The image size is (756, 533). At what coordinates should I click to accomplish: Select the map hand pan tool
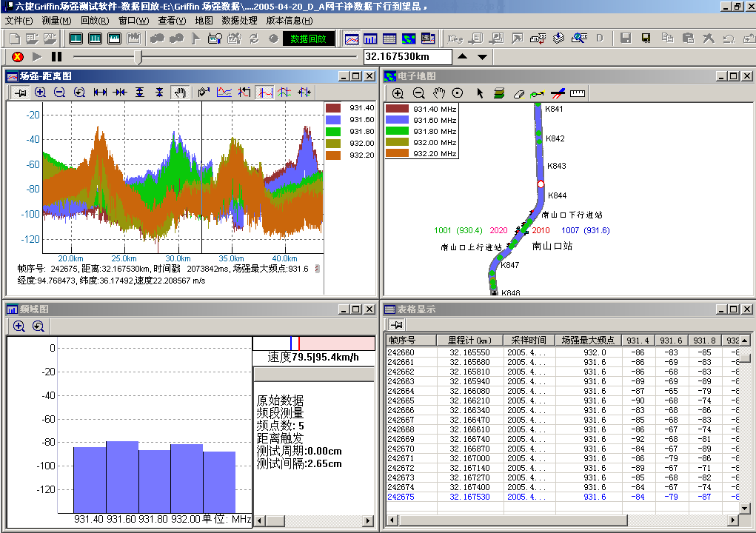coord(439,93)
